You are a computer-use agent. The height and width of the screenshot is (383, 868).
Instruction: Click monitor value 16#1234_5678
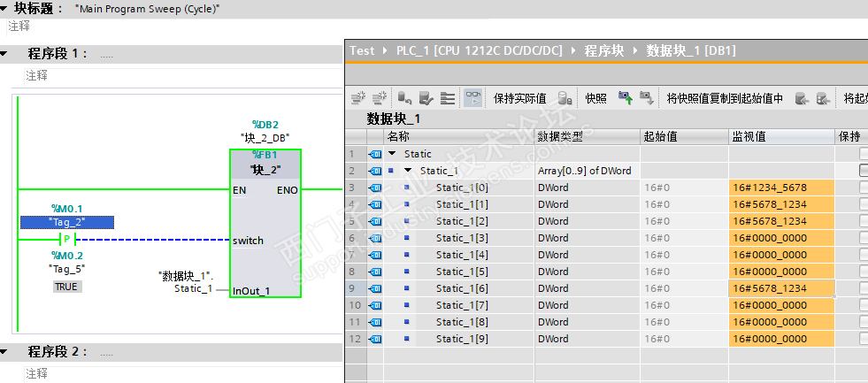coord(781,188)
